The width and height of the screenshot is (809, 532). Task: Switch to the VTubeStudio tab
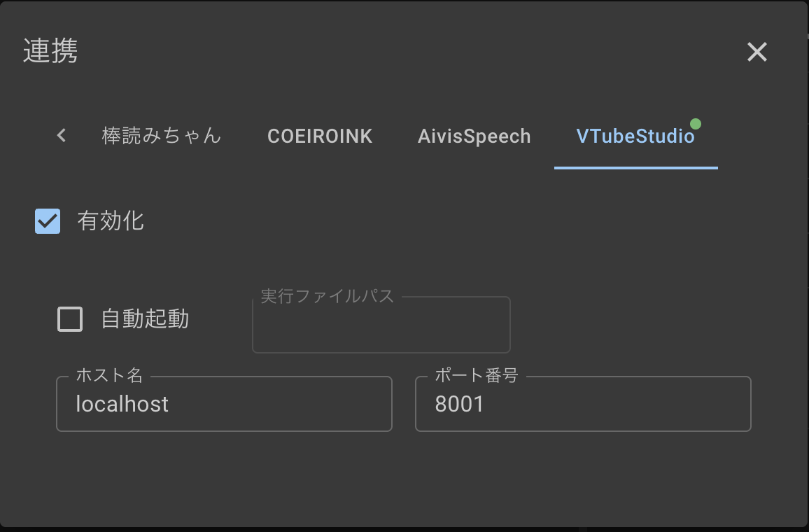635,136
